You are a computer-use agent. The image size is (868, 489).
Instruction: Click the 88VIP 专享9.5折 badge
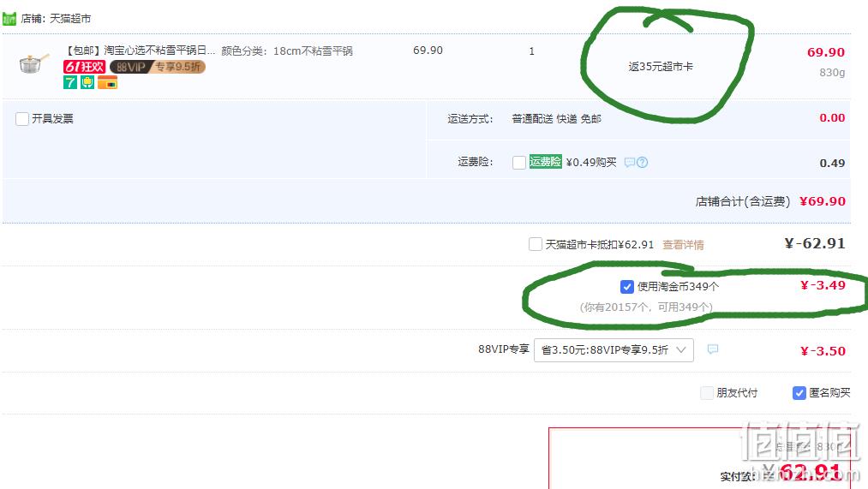158,67
